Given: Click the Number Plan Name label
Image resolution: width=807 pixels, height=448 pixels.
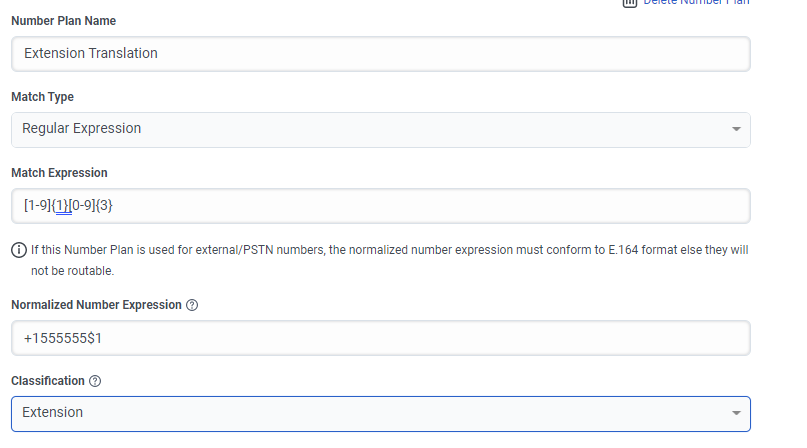Looking at the screenshot, I should pos(62,21).
